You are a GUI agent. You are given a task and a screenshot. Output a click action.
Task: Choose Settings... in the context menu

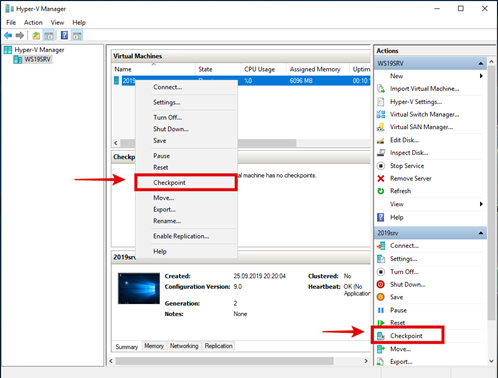tap(186, 102)
